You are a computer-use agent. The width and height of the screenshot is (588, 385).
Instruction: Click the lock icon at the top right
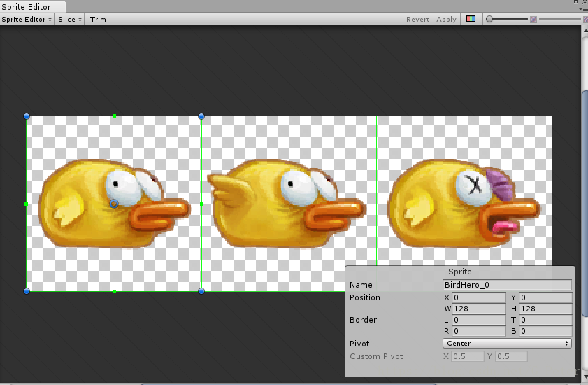(575, 2)
